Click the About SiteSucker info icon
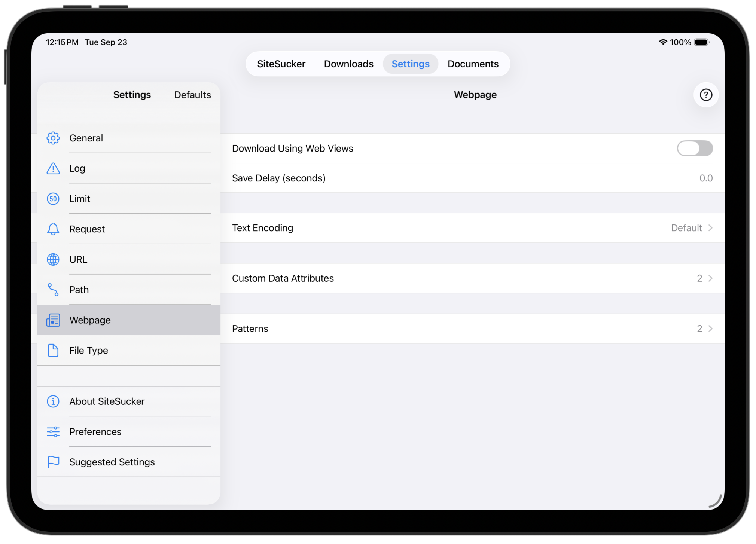This screenshot has height=544, width=756. [53, 401]
